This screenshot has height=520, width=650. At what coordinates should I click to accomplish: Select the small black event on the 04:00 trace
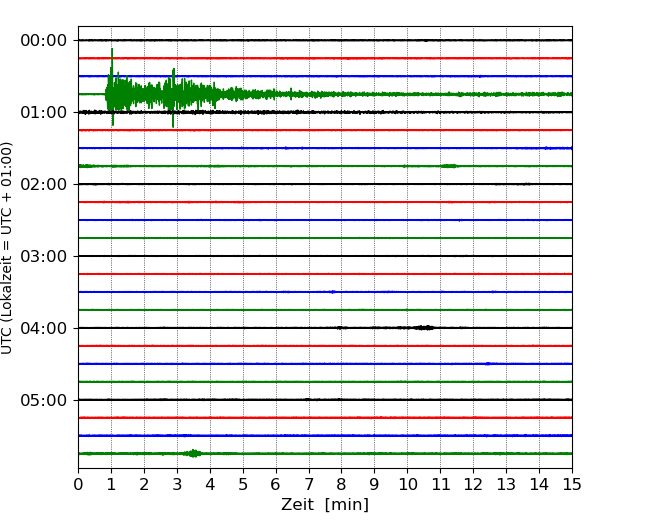coord(424,327)
